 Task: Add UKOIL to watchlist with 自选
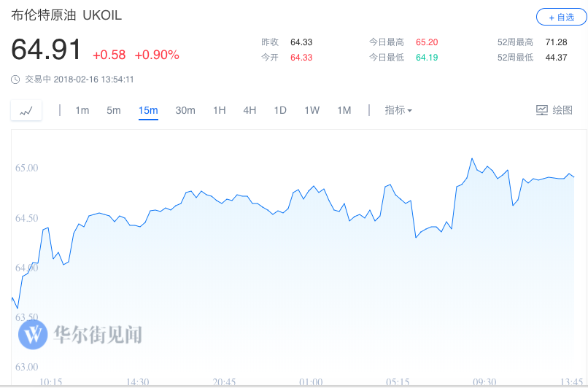tap(560, 17)
